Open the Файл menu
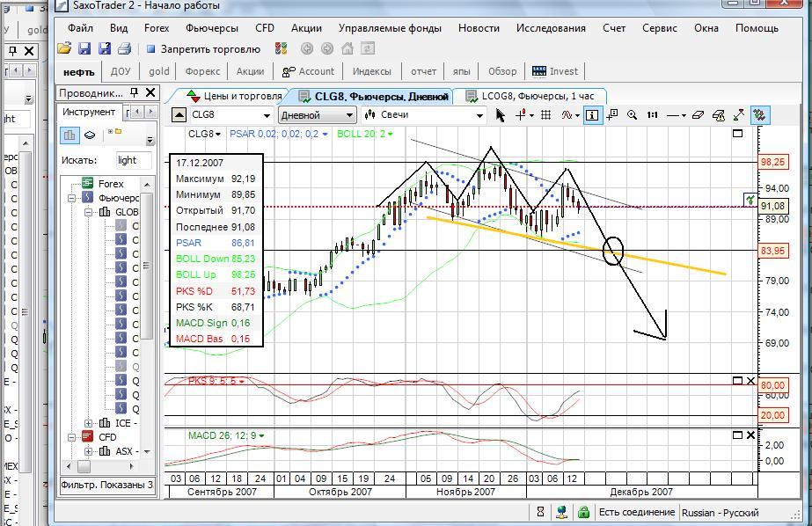 pyautogui.click(x=80, y=28)
